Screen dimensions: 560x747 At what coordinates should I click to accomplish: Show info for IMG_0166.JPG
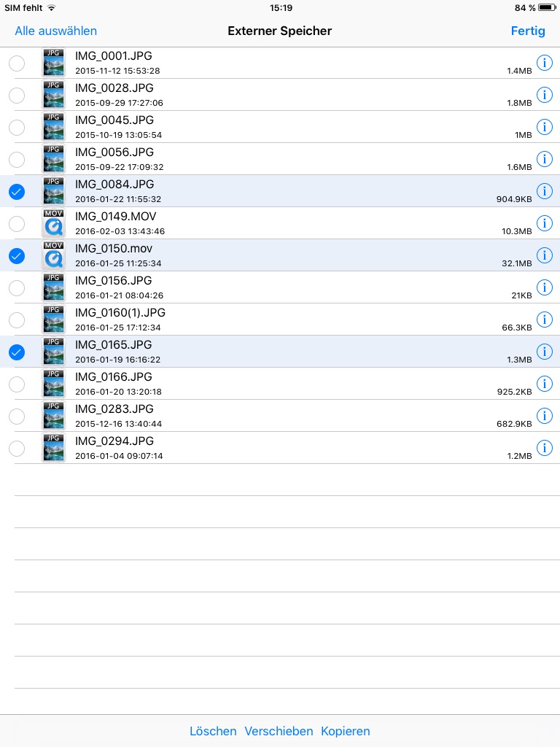(544, 384)
